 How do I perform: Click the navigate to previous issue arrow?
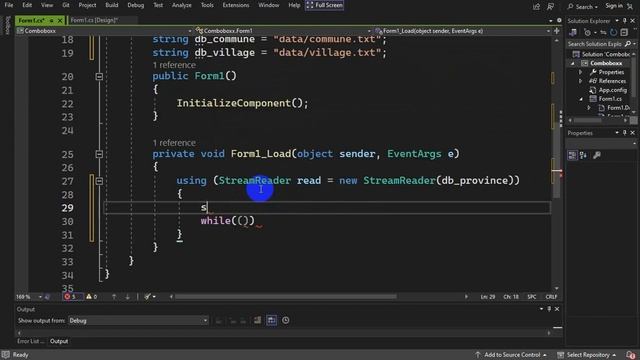[x=114, y=297]
